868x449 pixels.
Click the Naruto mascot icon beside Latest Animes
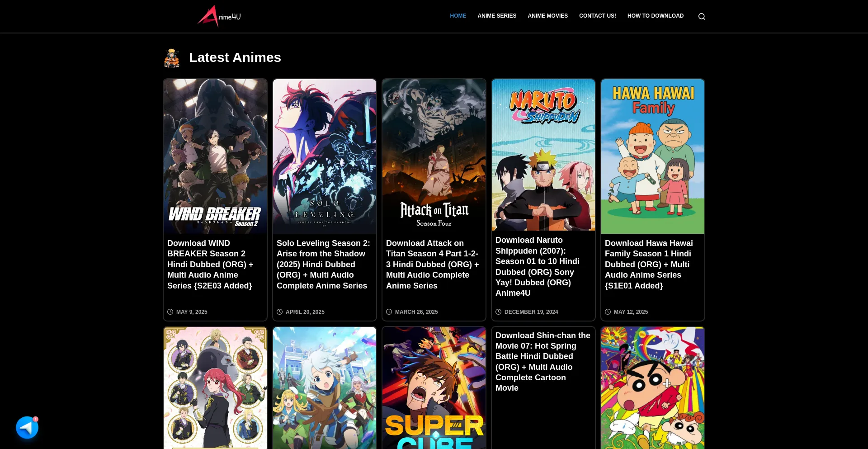coord(172,58)
